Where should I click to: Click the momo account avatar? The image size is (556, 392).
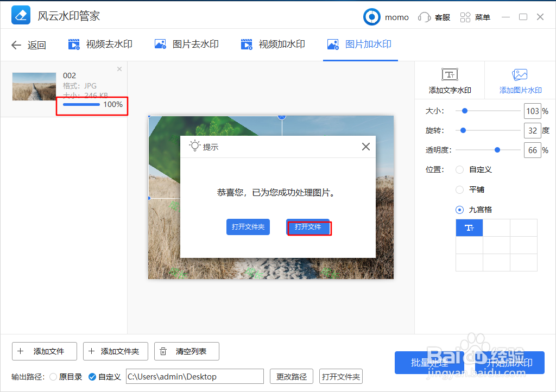pyautogui.click(x=371, y=17)
